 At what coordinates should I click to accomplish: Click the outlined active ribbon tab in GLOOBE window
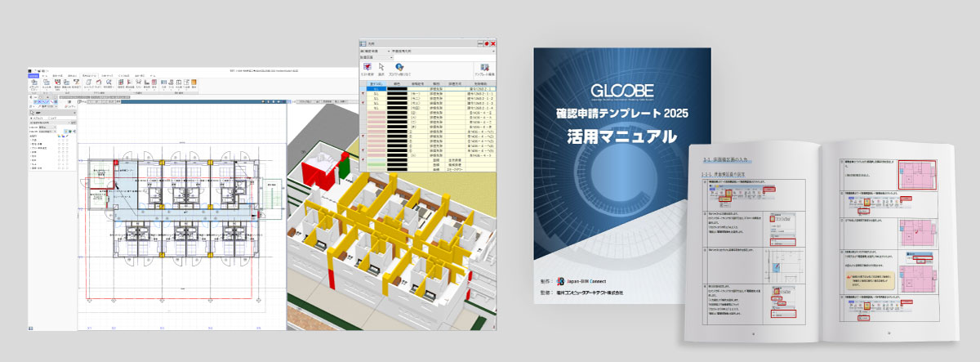coord(89,75)
